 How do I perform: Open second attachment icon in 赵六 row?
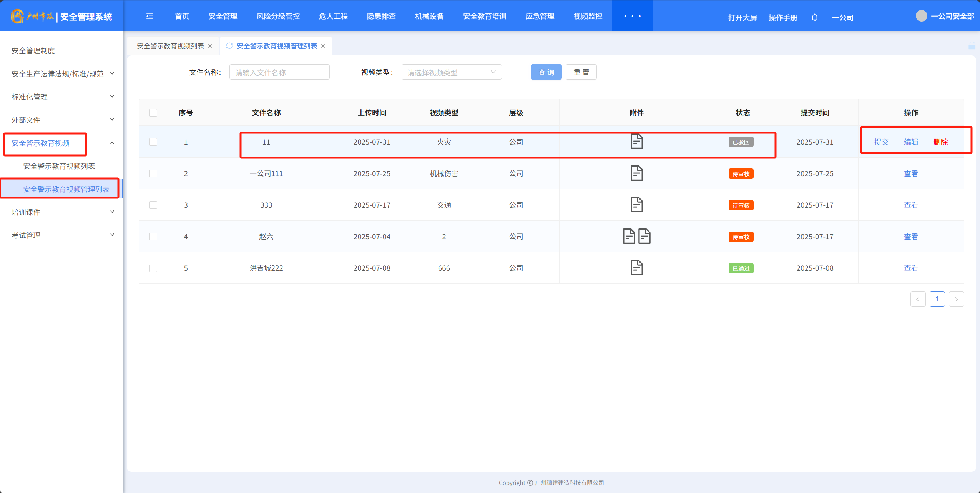point(644,236)
